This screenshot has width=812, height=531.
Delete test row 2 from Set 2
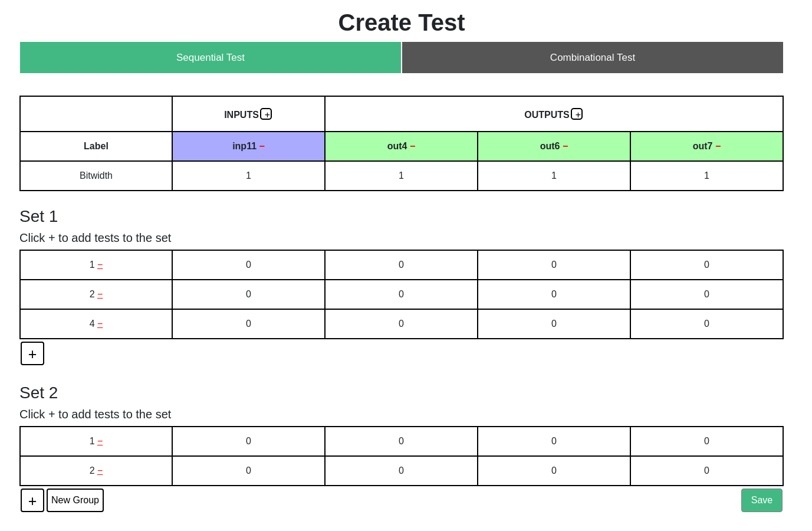coord(99,470)
